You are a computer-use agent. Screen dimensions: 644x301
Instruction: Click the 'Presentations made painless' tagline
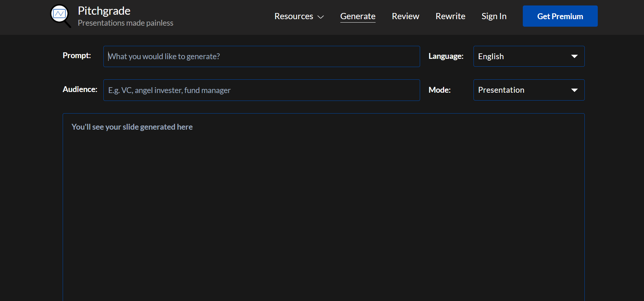pyautogui.click(x=125, y=23)
